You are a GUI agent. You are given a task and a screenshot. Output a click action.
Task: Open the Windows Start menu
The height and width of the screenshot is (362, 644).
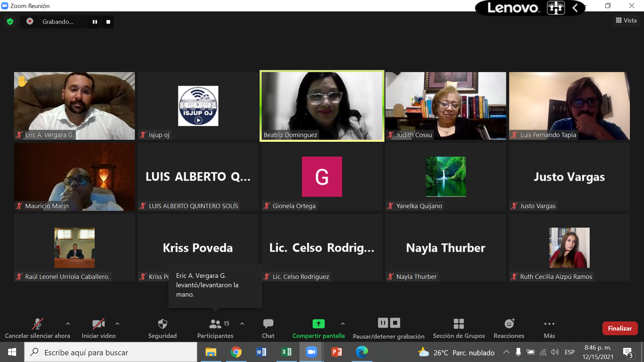(x=12, y=352)
